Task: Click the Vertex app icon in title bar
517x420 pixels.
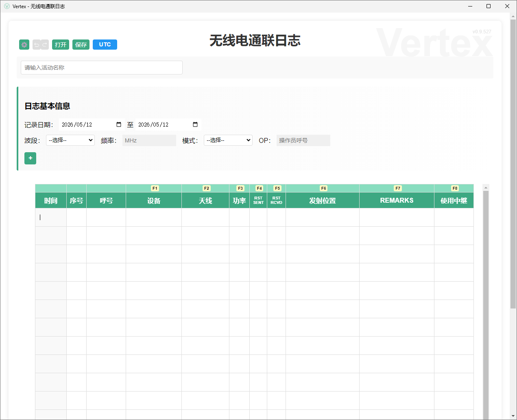Action: click(x=7, y=6)
